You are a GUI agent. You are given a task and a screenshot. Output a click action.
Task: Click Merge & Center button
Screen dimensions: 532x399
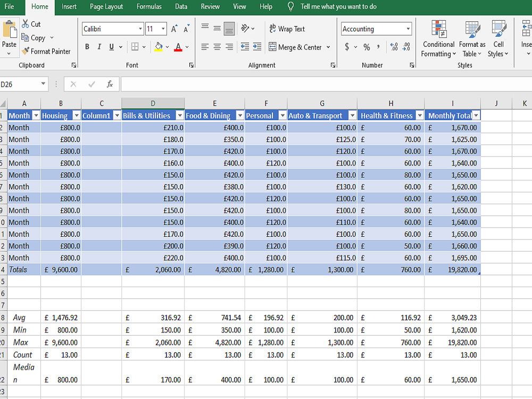(295, 47)
